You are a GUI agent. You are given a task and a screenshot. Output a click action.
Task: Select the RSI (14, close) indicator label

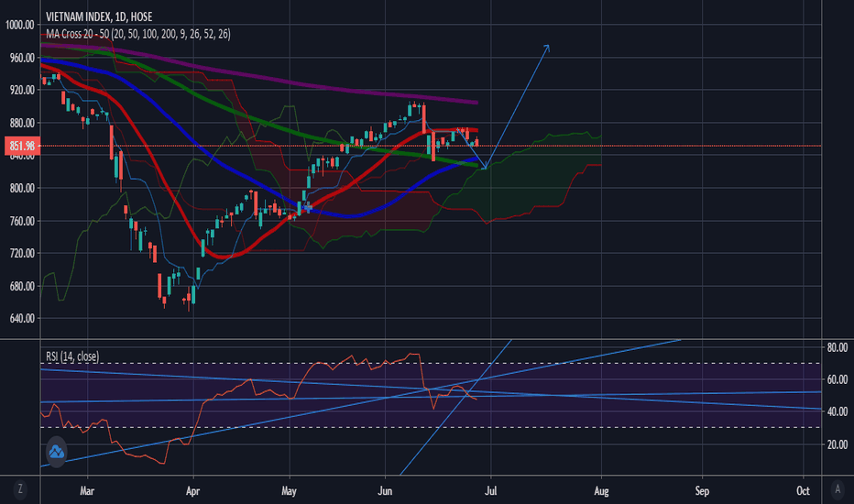[72, 356]
